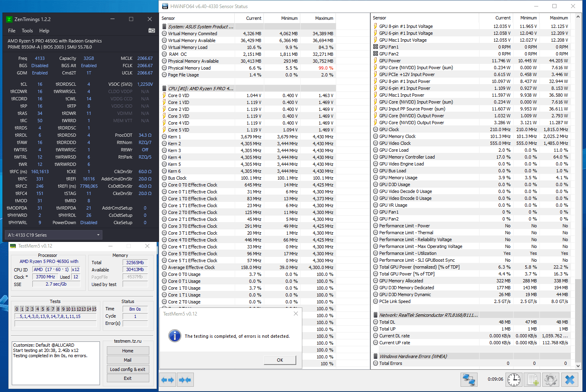Click the blue info icon in TestMem5 dialog

(x=175, y=336)
